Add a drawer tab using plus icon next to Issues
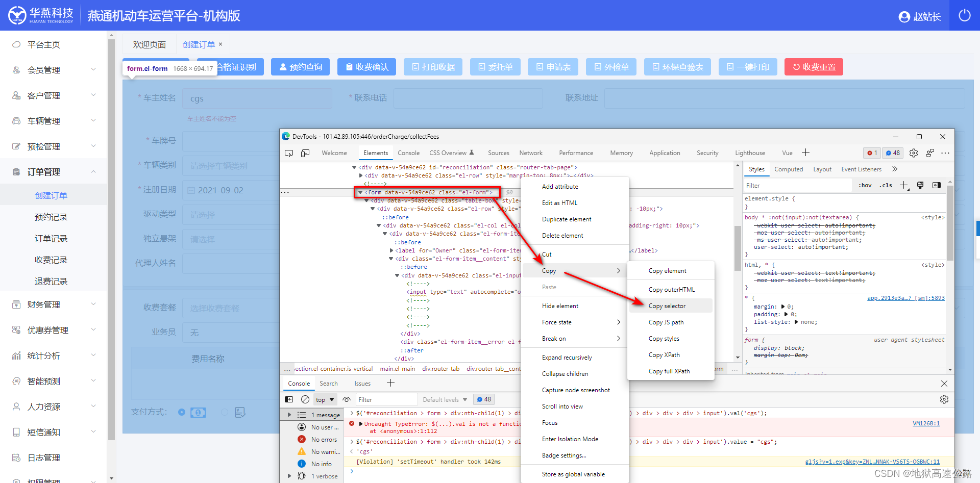Image resolution: width=980 pixels, height=483 pixels. click(x=390, y=383)
